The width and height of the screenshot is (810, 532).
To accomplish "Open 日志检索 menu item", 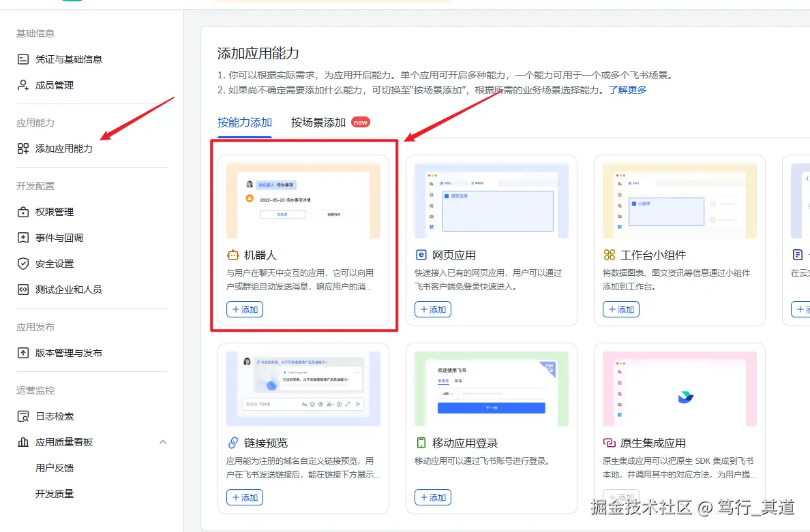I will click(55, 416).
